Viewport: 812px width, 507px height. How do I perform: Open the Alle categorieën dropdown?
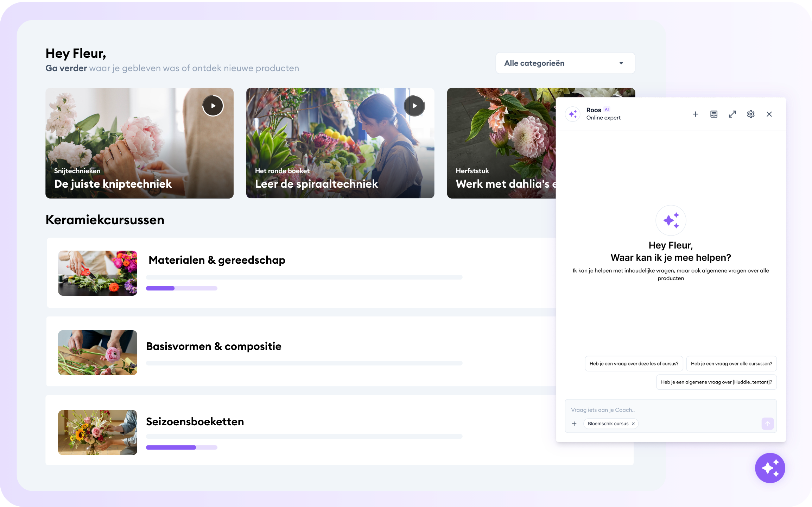coord(565,63)
